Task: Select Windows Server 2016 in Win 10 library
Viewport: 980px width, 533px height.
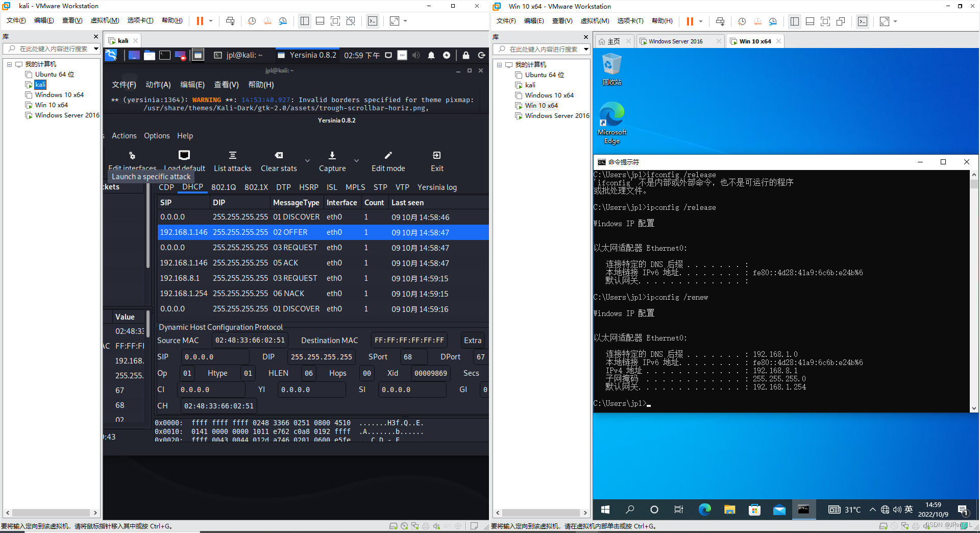Action: point(557,116)
